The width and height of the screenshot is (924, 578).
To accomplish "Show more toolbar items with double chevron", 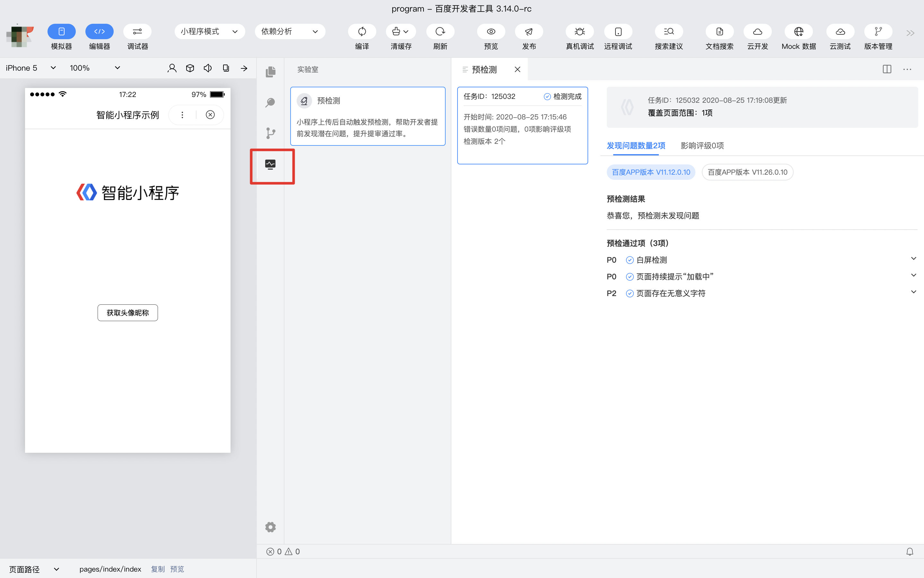I will coord(910,33).
